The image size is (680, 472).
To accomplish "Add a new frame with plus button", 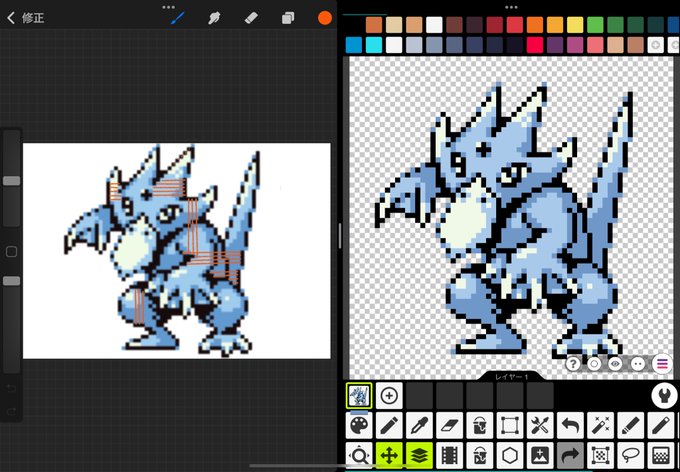I will pos(389,395).
